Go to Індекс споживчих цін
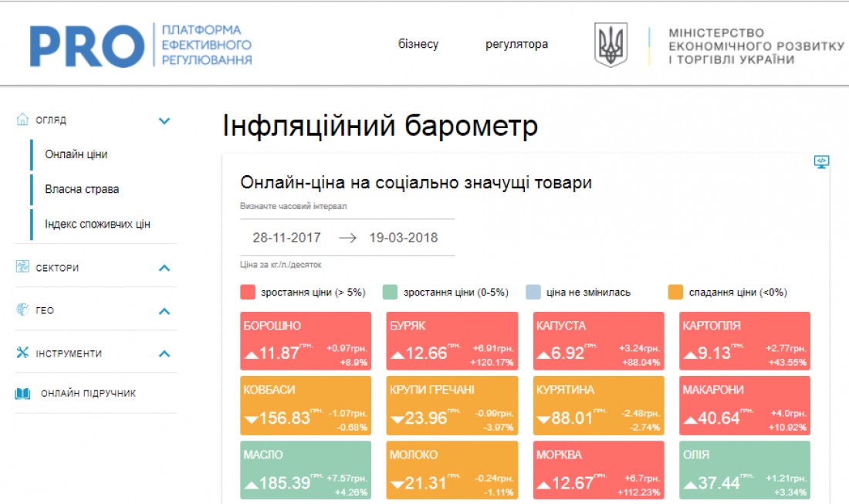 (x=97, y=224)
